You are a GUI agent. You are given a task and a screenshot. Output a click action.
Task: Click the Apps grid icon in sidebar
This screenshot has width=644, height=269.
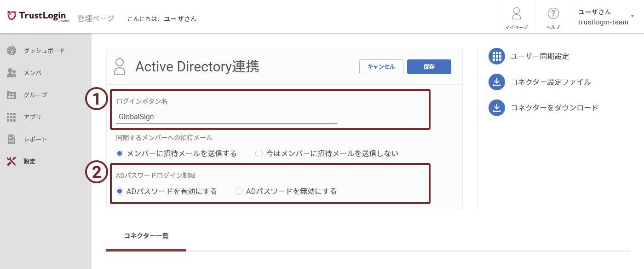click(11, 117)
